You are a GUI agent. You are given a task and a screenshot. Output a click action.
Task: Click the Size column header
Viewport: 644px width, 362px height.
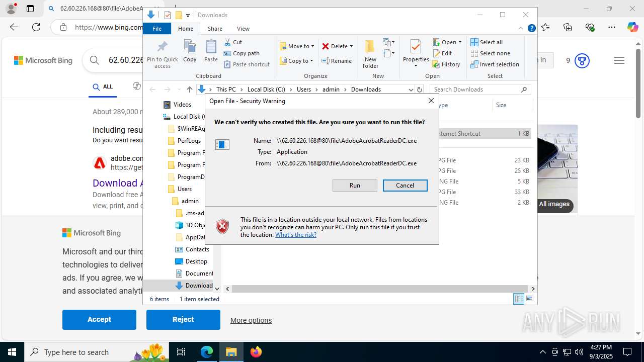[512, 105]
